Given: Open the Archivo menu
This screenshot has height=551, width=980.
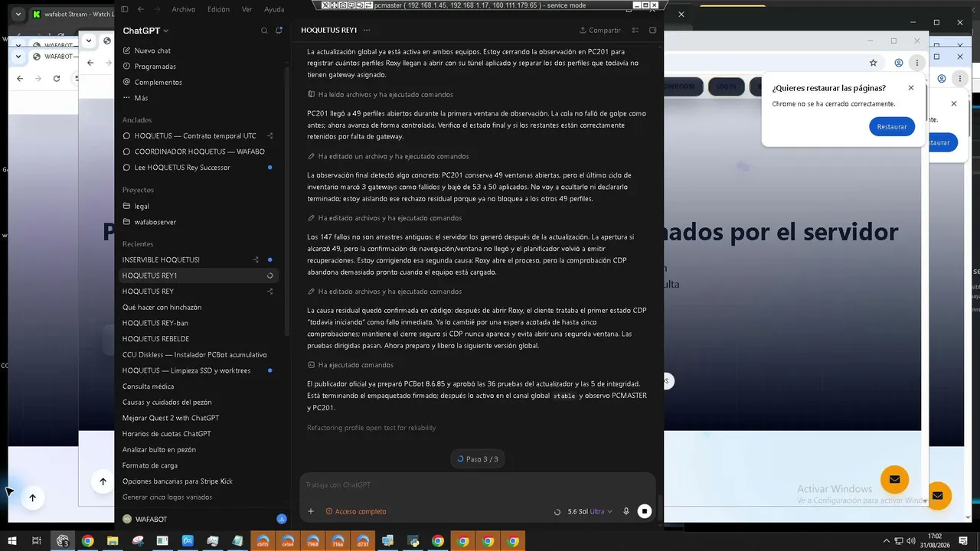Looking at the screenshot, I should pyautogui.click(x=183, y=9).
